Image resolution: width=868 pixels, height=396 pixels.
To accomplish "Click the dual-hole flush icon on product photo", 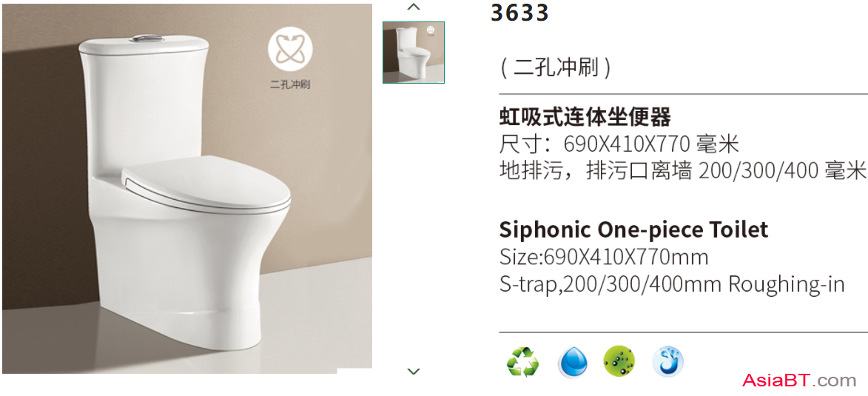I will [x=290, y=50].
